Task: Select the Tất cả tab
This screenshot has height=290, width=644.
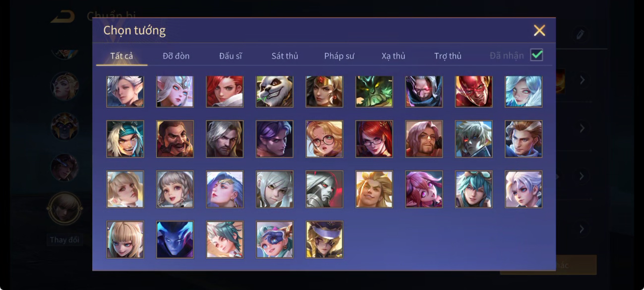Action: [121, 56]
